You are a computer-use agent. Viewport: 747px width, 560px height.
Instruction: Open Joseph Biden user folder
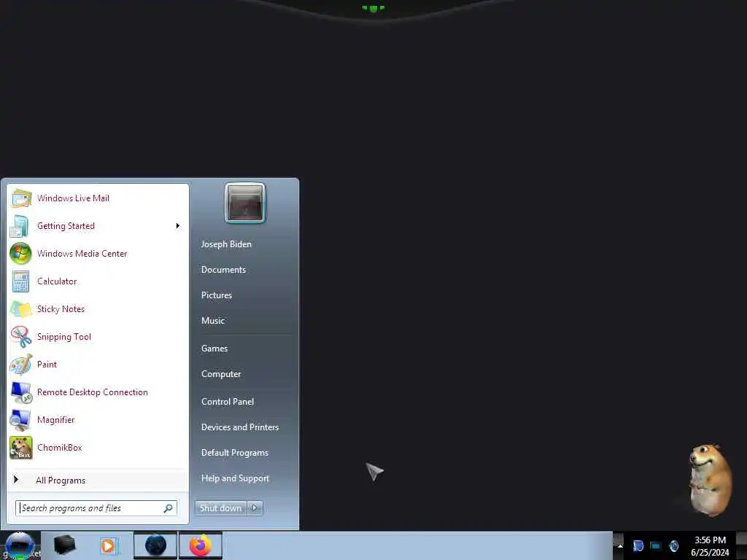226,244
